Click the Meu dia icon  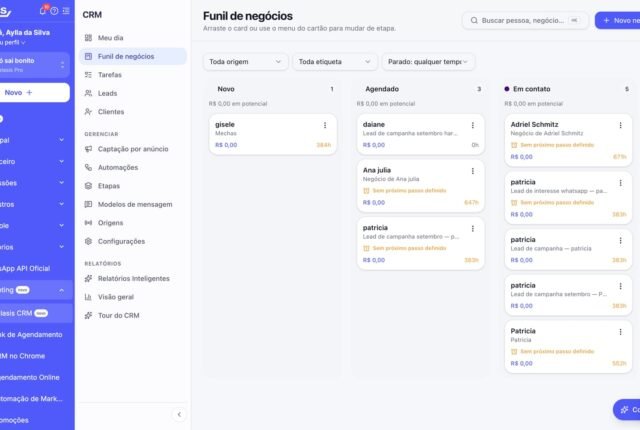88,38
